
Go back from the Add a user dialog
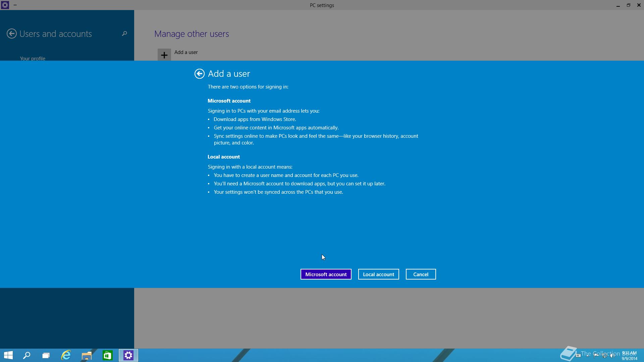click(x=200, y=74)
